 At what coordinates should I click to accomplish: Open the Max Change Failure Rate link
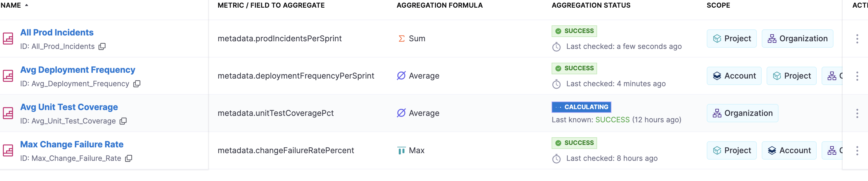click(72, 144)
